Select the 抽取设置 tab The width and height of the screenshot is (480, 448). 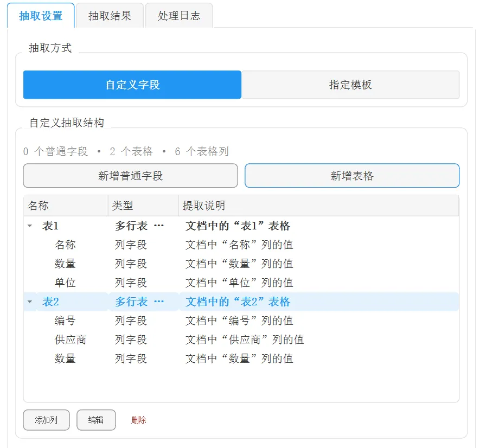coord(41,16)
